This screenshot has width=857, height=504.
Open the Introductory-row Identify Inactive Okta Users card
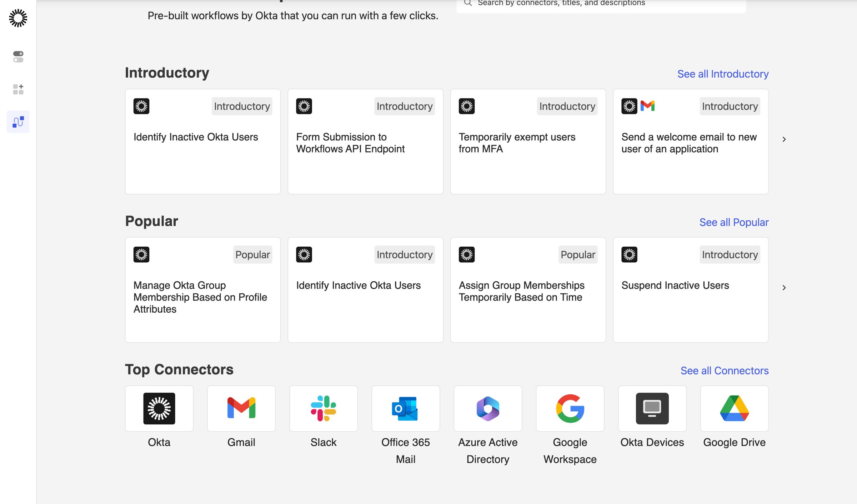[203, 142]
